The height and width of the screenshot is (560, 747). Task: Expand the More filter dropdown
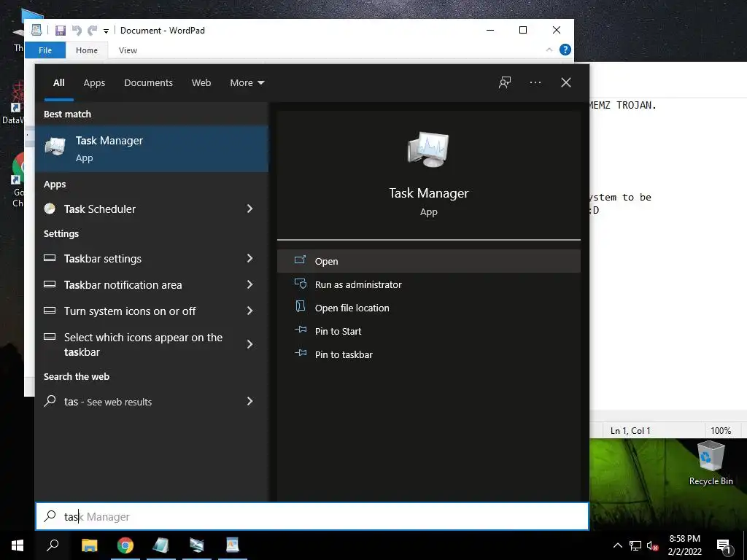247,83
